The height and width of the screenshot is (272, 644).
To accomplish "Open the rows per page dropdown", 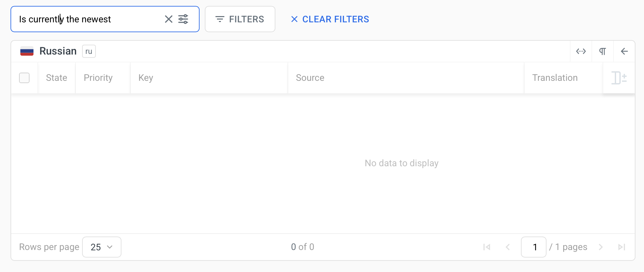I will tap(101, 247).
